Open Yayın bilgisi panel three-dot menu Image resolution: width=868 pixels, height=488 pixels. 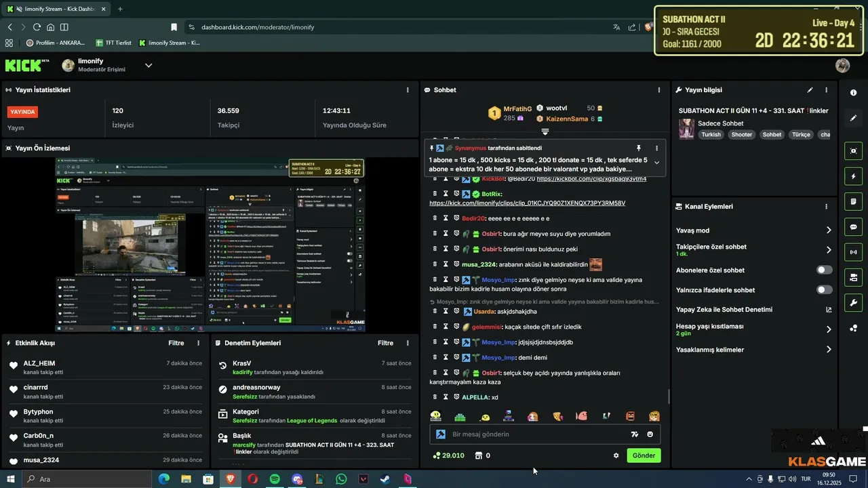tap(826, 89)
